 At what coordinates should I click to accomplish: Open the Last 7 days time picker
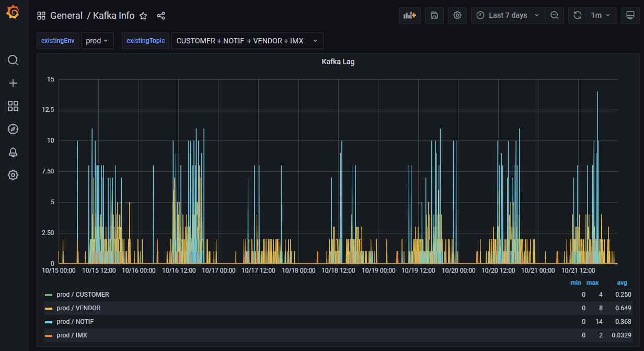click(x=508, y=16)
